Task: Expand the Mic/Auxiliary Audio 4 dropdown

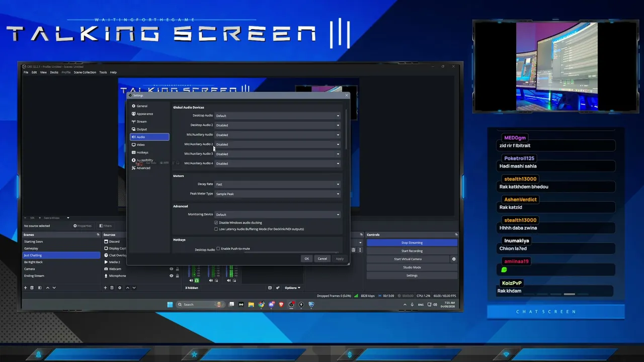Action: coord(278,163)
